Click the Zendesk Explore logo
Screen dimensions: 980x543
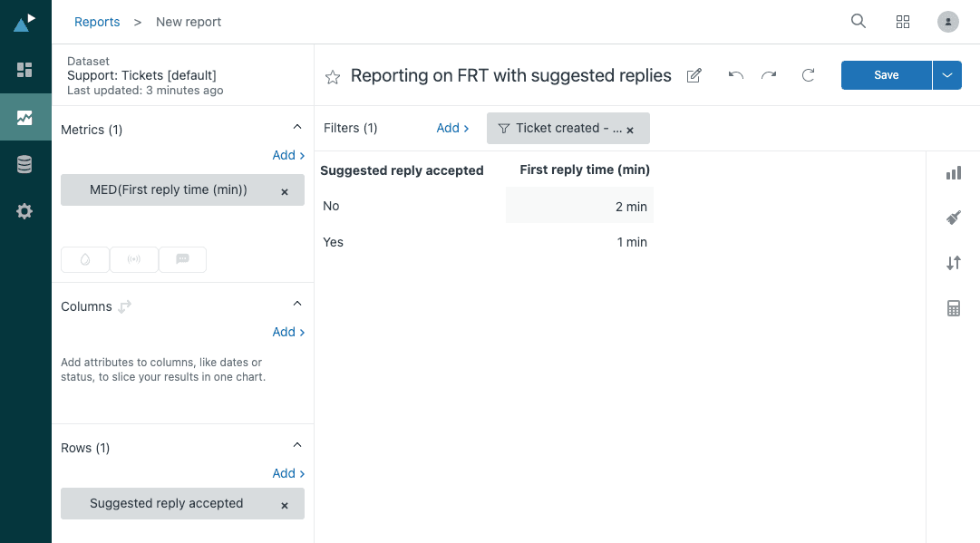[24, 21]
